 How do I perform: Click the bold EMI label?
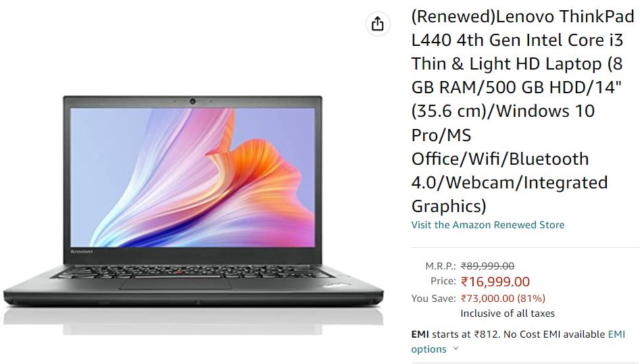pos(420,334)
